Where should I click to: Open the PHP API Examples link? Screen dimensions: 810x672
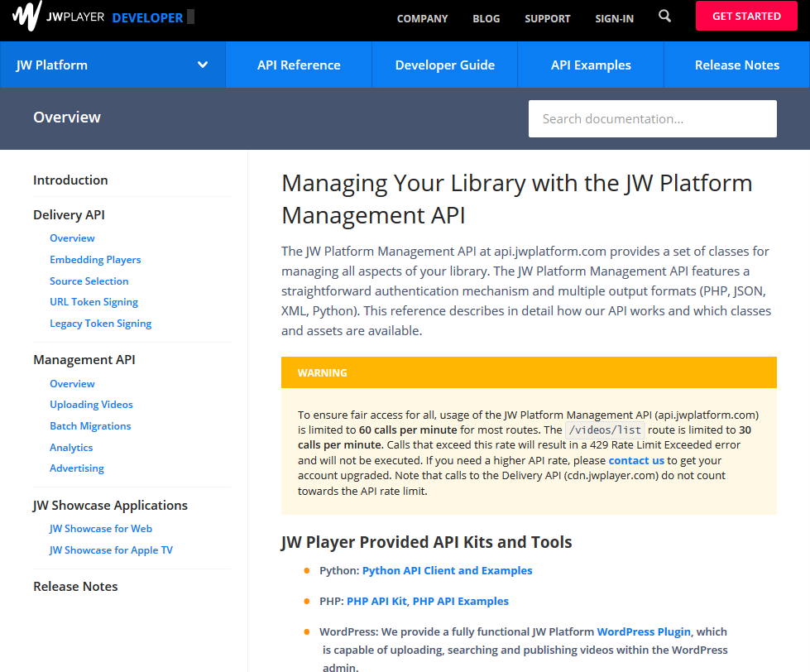coord(460,601)
